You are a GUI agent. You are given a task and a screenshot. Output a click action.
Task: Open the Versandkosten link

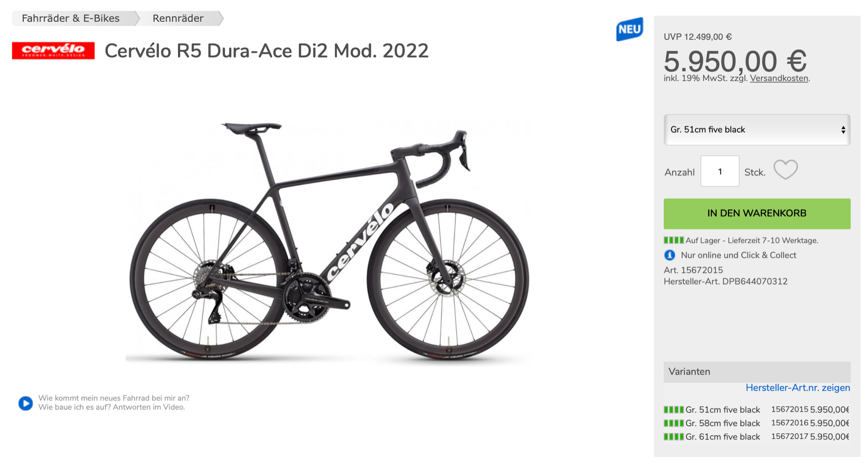779,79
